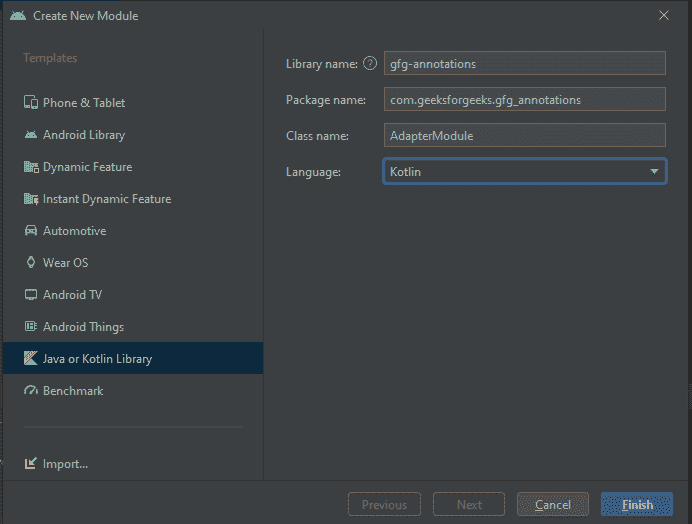Open the Import... option
Screen dimensions: 692x524
tap(65, 464)
